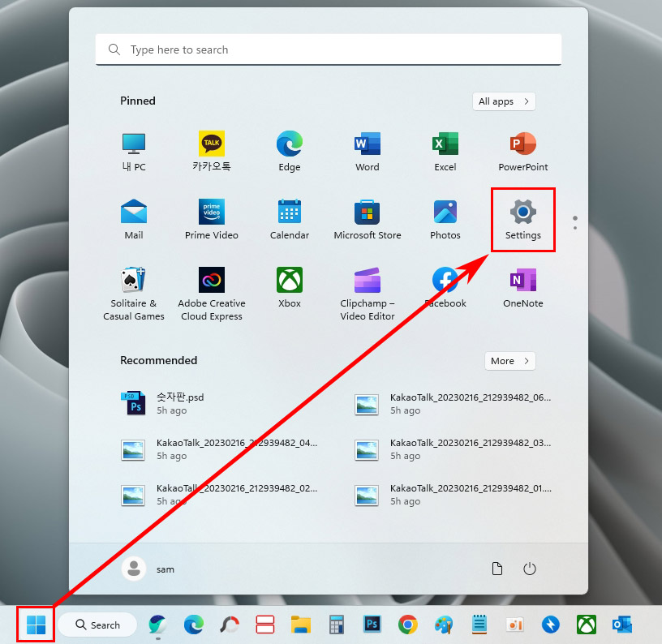Open Paint from the taskbar
The image size is (662, 644).
pyautogui.click(x=444, y=625)
